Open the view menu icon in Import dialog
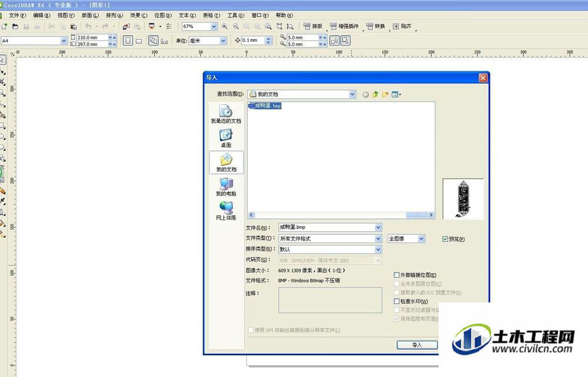This screenshot has height=377, width=588. [x=396, y=95]
